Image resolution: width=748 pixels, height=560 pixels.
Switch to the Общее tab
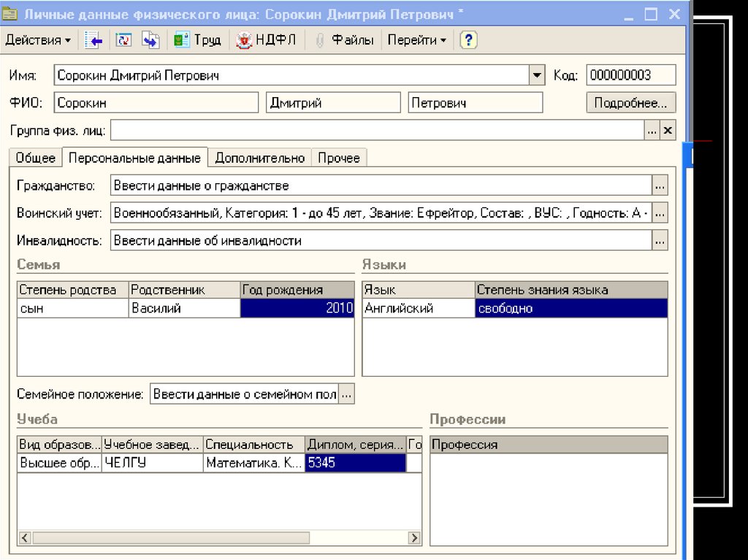(x=36, y=158)
